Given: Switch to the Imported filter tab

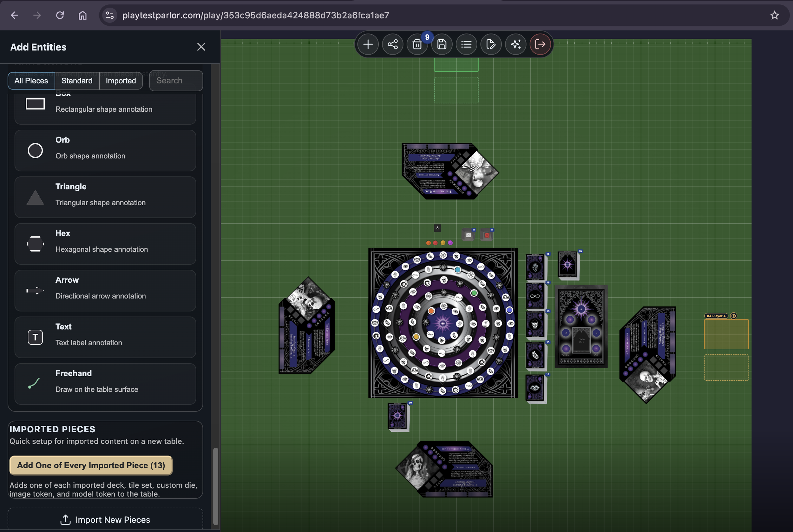Looking at the screenshot, I should click(x=121, y=81).
